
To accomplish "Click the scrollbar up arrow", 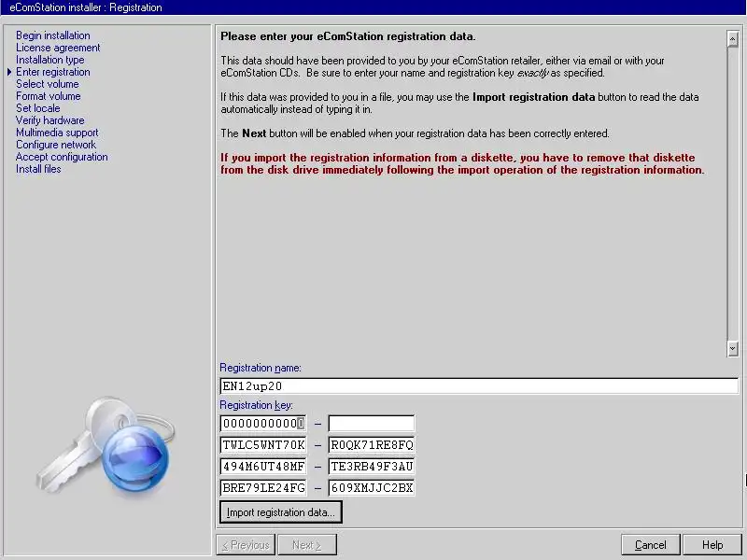I will point(733,38).
